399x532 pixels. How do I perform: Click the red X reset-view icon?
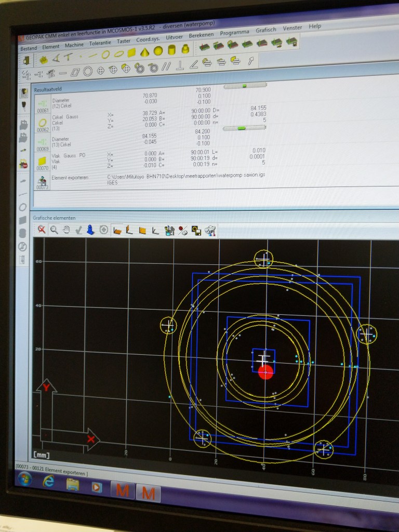click(x=42, y=229)
